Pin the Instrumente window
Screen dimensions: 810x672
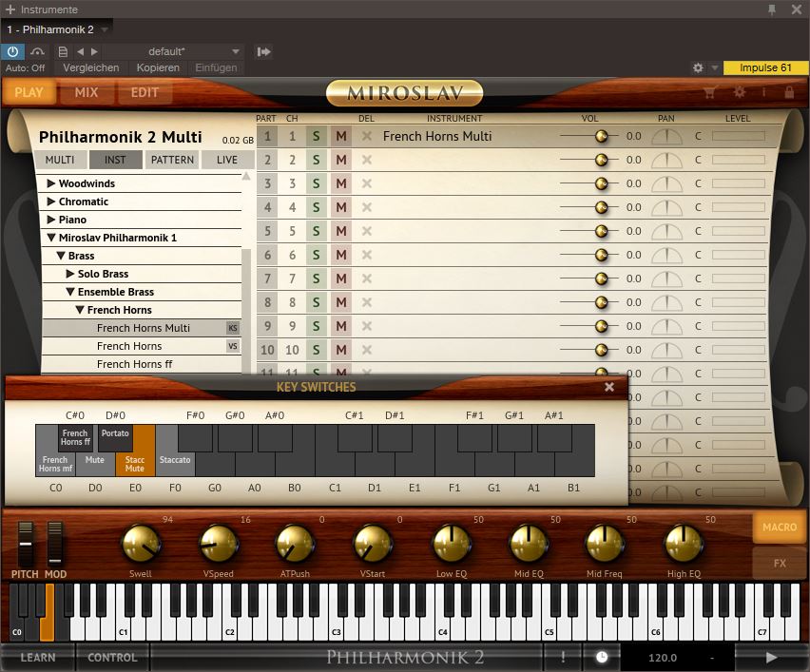[x=772, y=10]
